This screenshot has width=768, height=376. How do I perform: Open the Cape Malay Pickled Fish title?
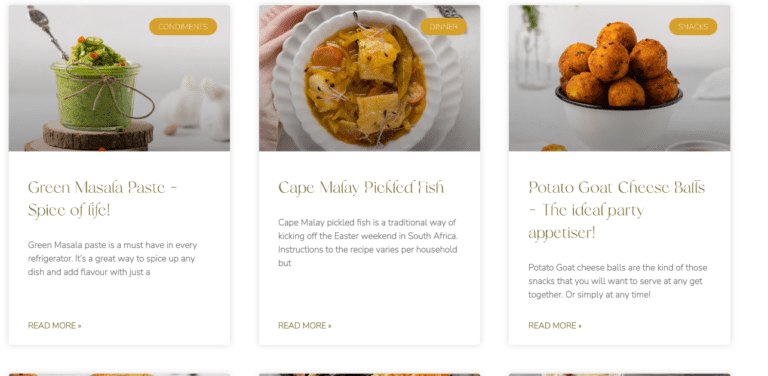point(361,188)
